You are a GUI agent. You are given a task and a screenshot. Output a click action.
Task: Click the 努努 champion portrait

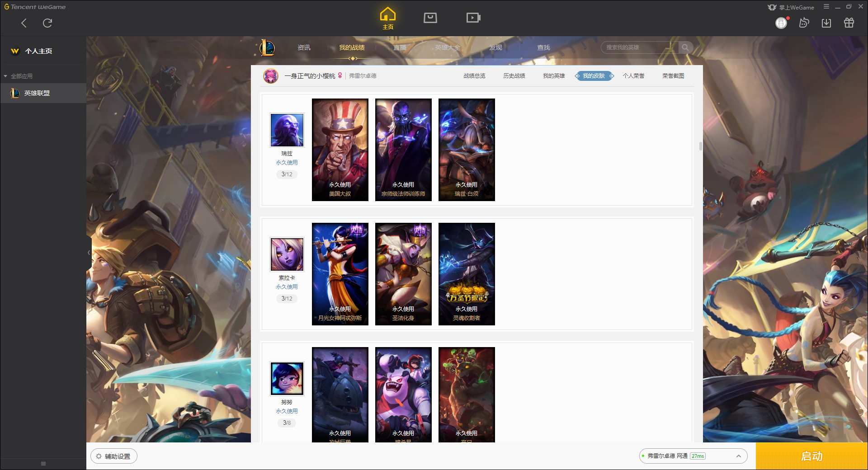coord(287,379)
